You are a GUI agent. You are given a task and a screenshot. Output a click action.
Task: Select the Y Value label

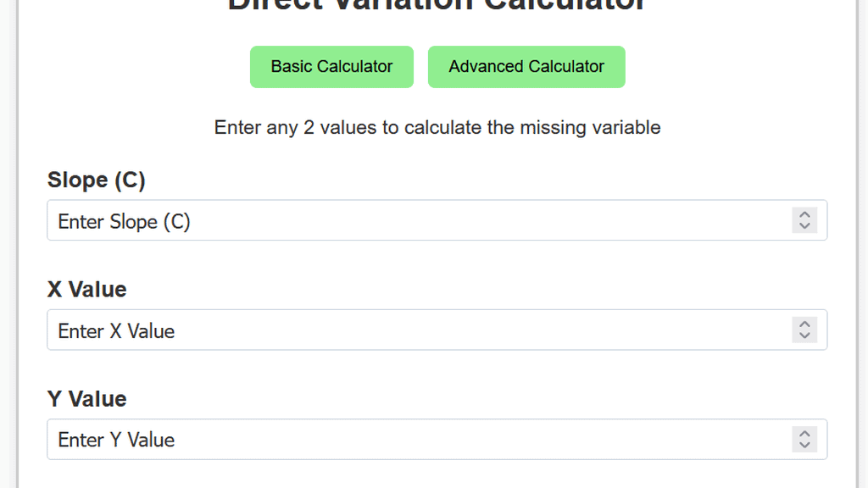coord(86,398)
